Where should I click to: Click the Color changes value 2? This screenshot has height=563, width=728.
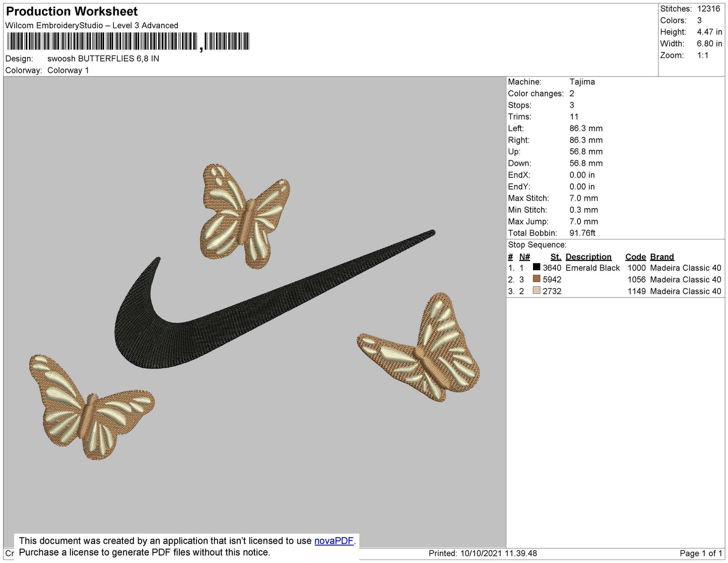coord(572,93)
